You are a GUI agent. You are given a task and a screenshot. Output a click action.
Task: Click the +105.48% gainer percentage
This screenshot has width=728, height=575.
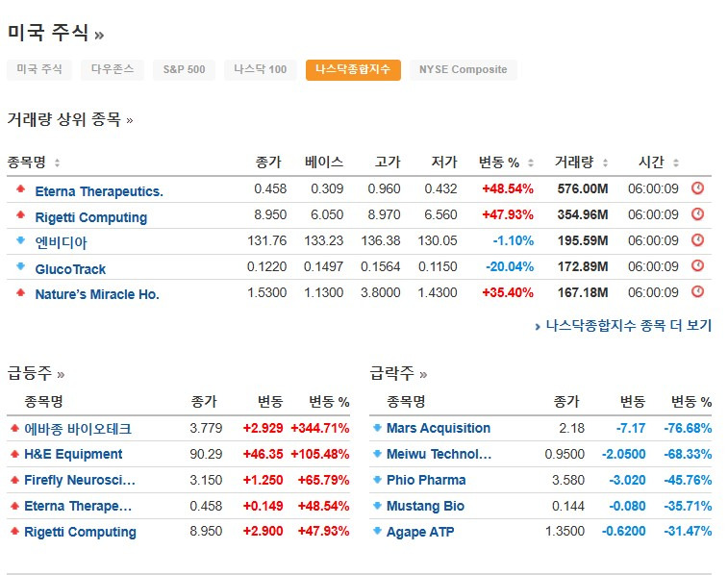click(320, 455)
